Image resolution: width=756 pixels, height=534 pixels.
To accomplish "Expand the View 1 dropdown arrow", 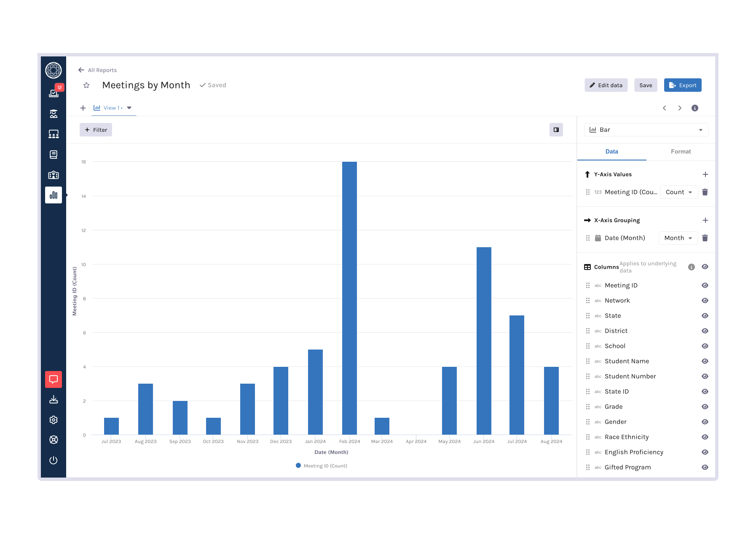I will (129, 108).
